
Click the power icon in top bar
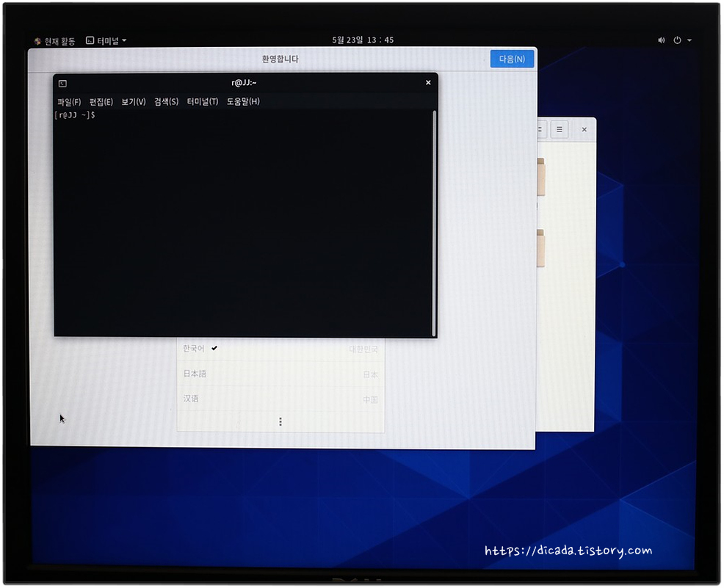(x=677, y=40)
